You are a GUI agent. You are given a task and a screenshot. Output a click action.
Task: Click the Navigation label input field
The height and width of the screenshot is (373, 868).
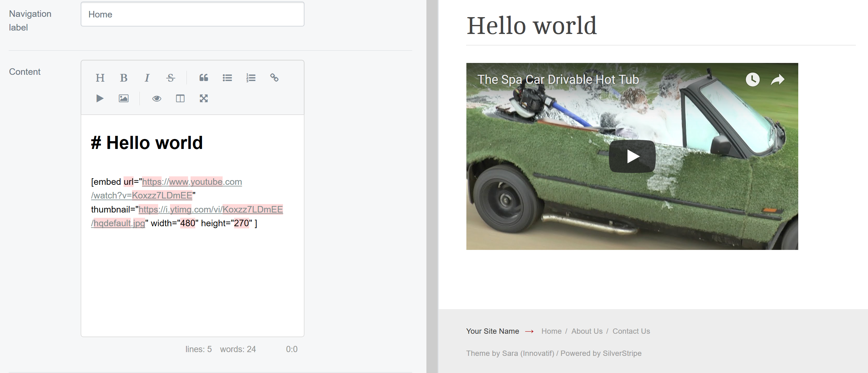pyautogui.click(x=192, y=14)
